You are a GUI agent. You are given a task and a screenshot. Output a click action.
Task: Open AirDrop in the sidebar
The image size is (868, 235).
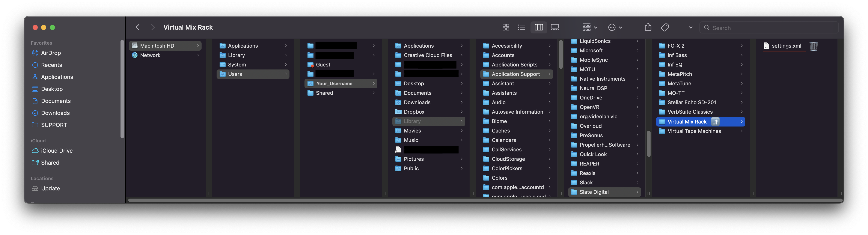(x=51, y=53)
